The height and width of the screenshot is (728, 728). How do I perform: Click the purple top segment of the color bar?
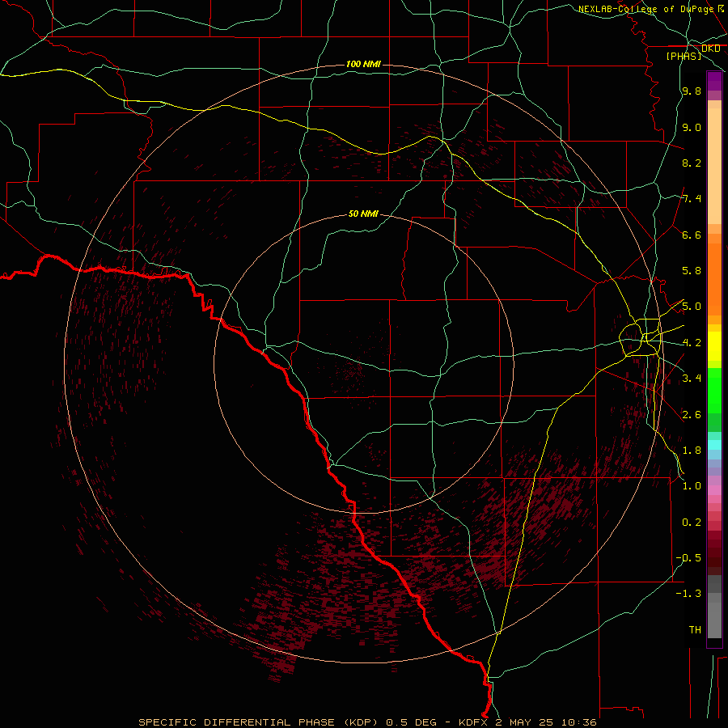pyautogui.click(x=714, y=81)
